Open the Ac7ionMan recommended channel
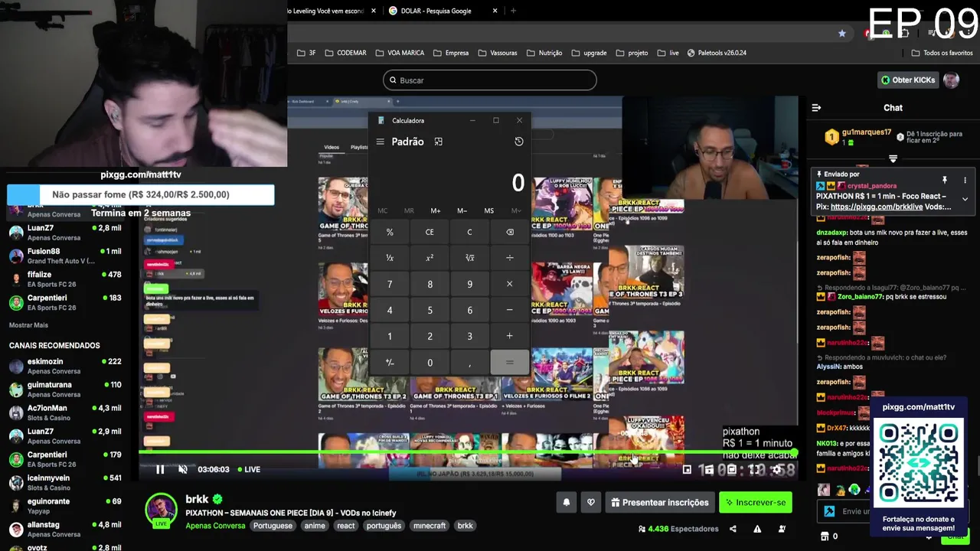The image size is (980, 551). click(65, 412)
